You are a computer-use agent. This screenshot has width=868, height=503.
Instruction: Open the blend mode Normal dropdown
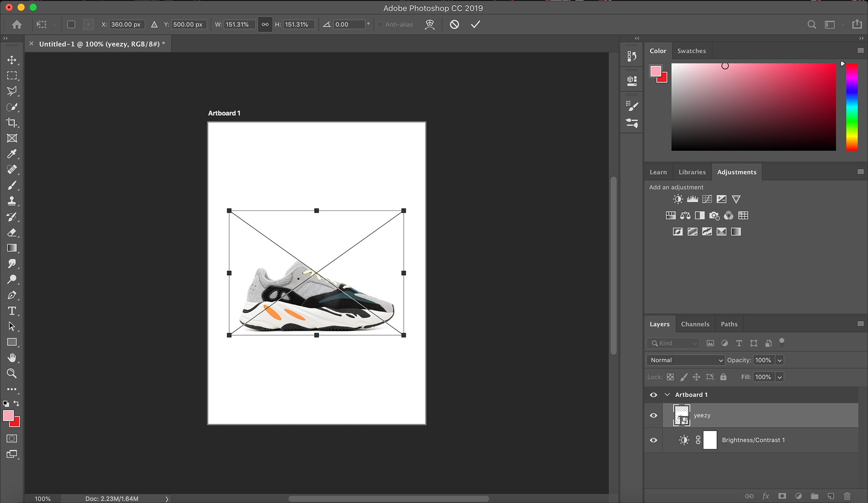(686, 360)
